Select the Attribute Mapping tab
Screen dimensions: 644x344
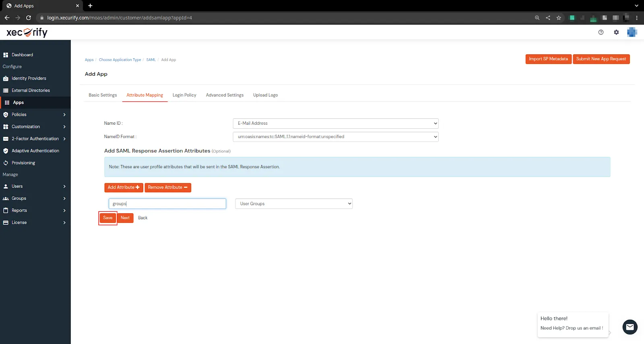(145, 95)
